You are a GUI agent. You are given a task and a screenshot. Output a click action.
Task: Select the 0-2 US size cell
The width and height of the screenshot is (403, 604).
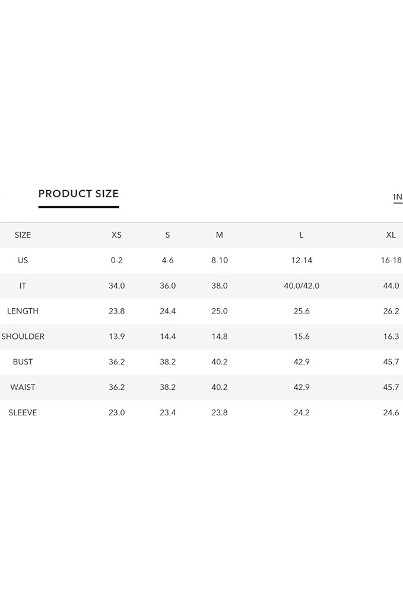point(116,260)
